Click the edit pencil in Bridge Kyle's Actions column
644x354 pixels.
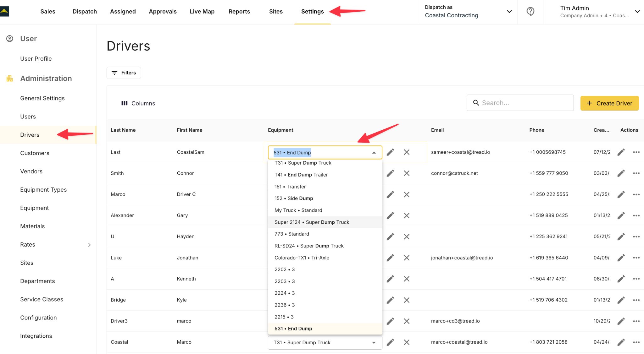621,300
